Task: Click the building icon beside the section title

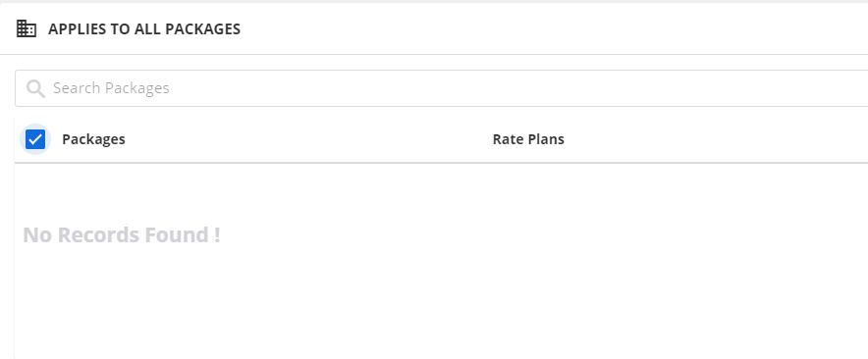Action: click(x=26, y=28)
